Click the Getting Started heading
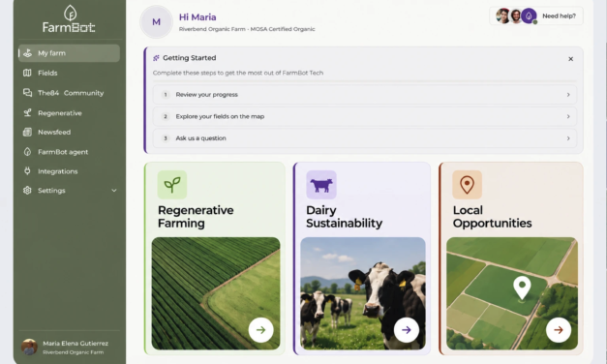 coord(190,58)
